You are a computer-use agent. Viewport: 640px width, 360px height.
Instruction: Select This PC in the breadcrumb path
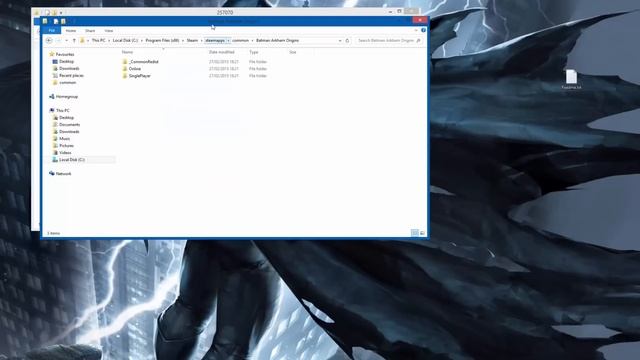98,40
